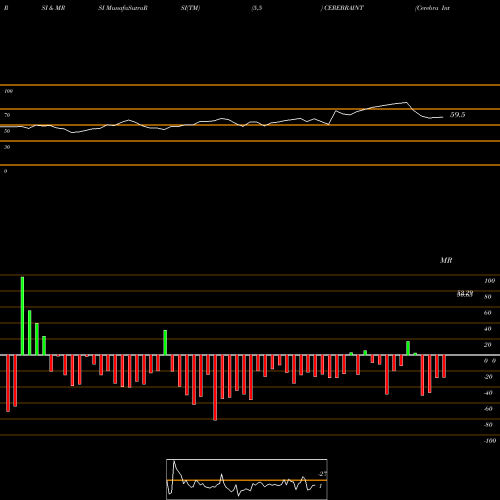Screen dimensions: 500x500
Task: Click the RSI line peak above 70 level
Action: click(x=406, y=102)
